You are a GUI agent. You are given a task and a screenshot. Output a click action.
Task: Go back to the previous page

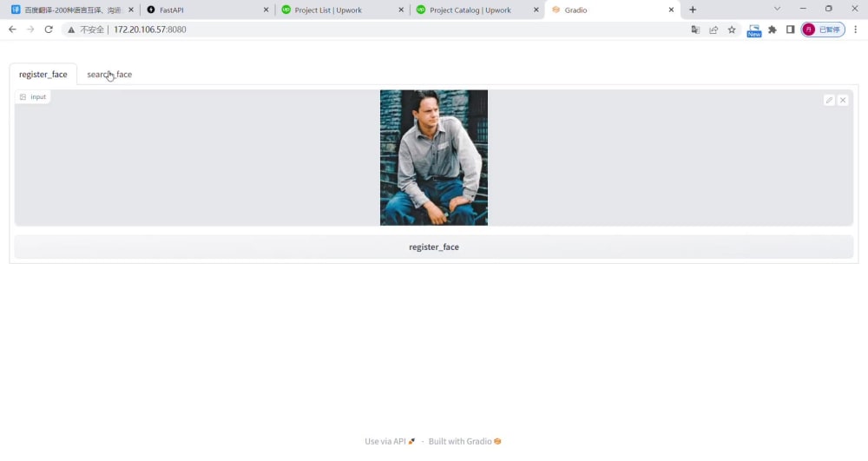click(12, 30)
